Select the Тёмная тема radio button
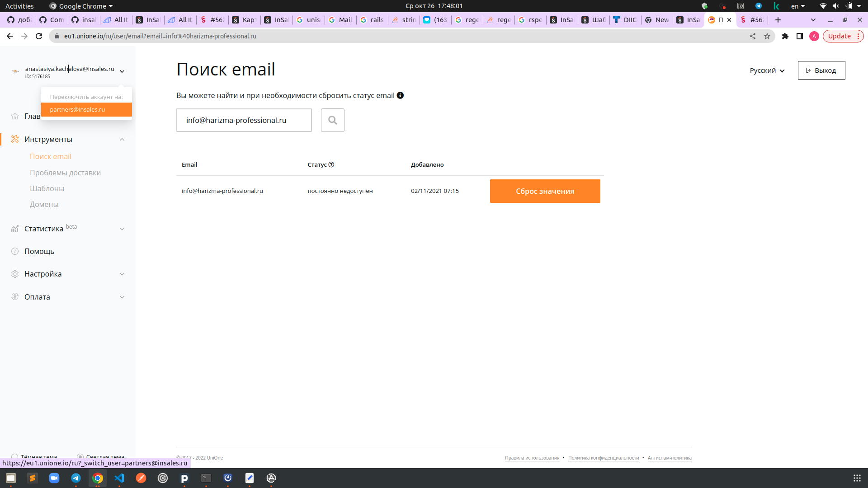Viewport: 868px width, 488px height. [x=14, y=457]
